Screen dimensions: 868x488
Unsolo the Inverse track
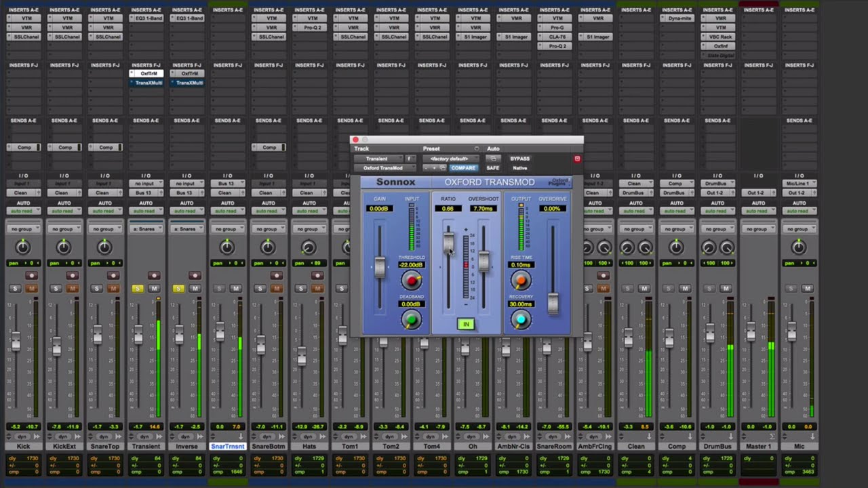(178, 289)
